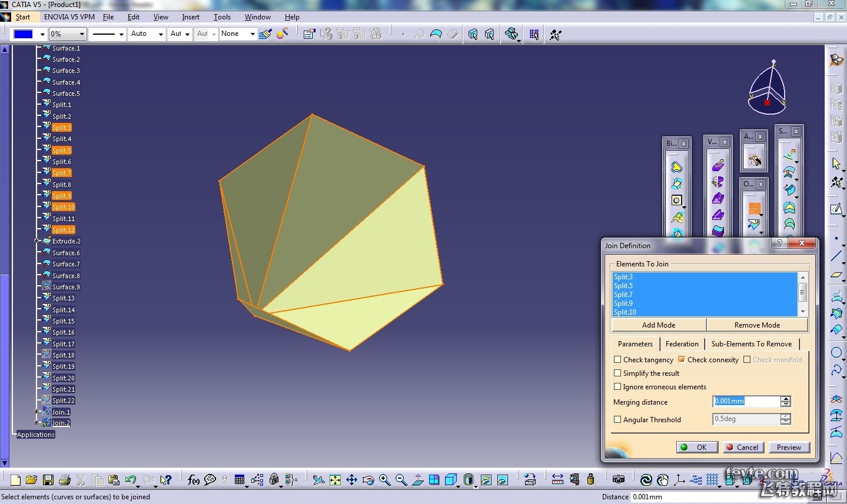This screenshot has width=847, height=504.
Task: Click the Open file folder icon
Action: 32,480
